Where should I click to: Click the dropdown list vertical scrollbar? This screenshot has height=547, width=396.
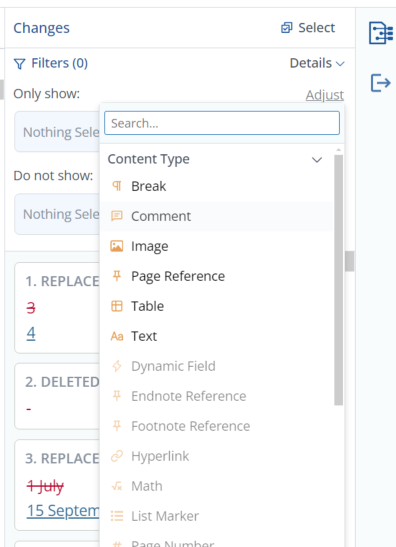pos(338,280)
